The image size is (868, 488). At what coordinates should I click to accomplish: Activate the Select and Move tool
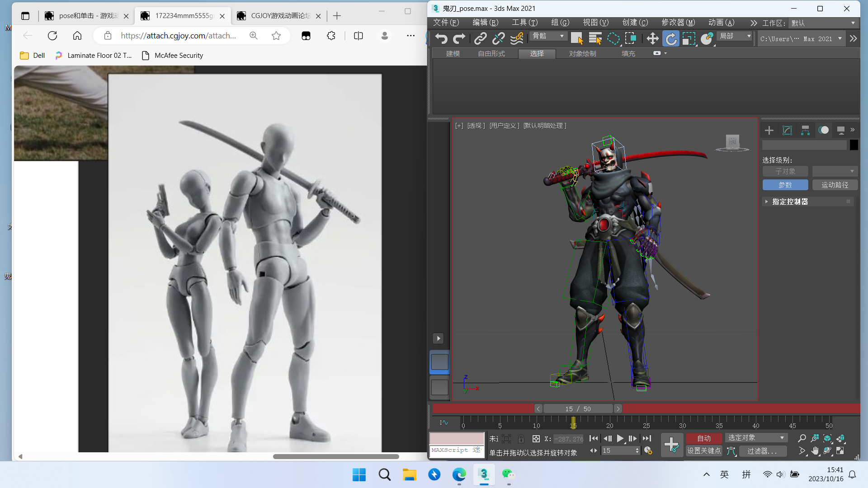coord(652,39)
